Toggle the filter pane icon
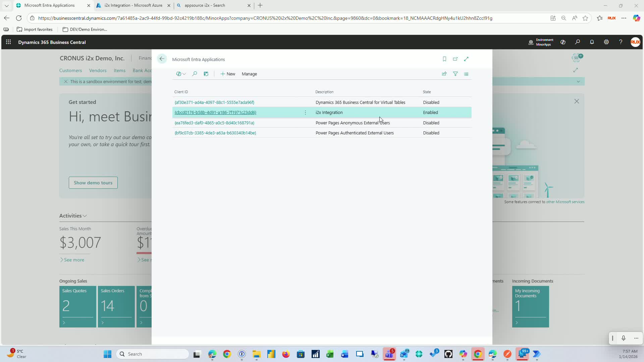The height and width of the screenshot is (362, 644). pos(455,74)
